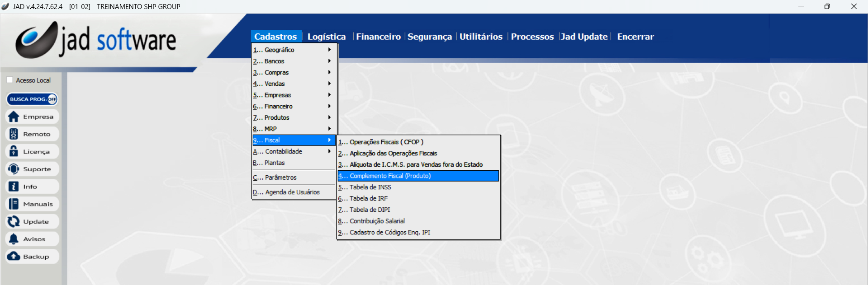Open the Jad Update menu
The height and width of the screenshot is (285, 868).
pos(584,37)
